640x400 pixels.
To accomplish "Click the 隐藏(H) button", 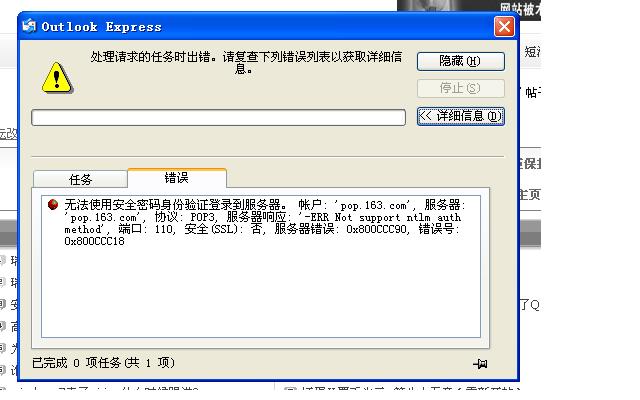I will click(461, 61).
